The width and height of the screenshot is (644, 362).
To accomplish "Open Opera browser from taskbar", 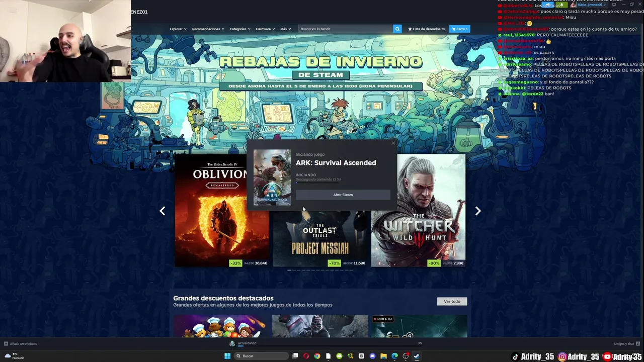I will tap(306, 356).
